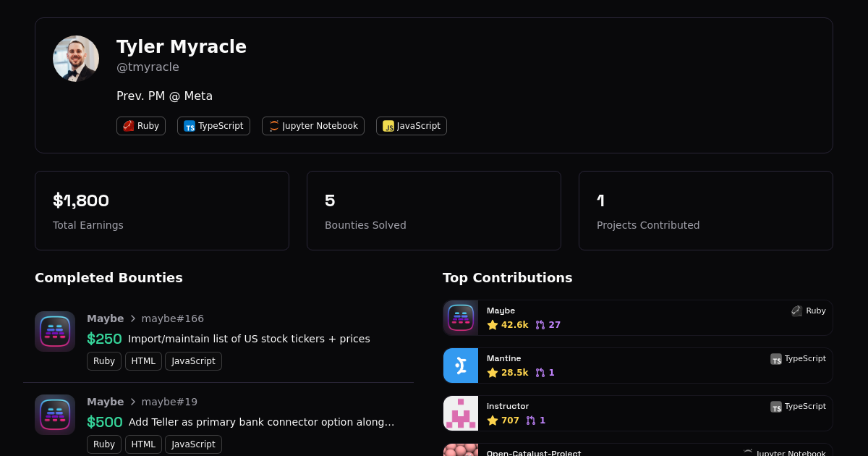Click the TypeScript icon in profile tags
The width and height of the screenshot is (868, 456).
click(190, 126)
